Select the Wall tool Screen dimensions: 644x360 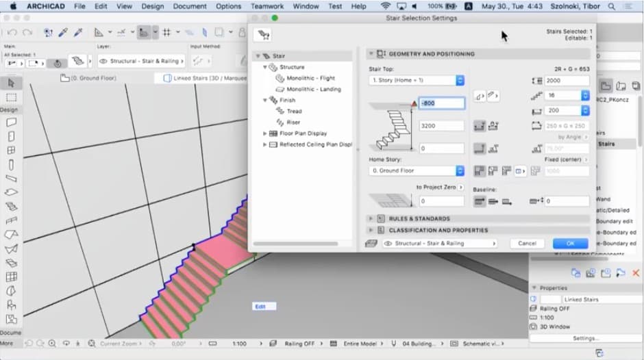(11, 122)
